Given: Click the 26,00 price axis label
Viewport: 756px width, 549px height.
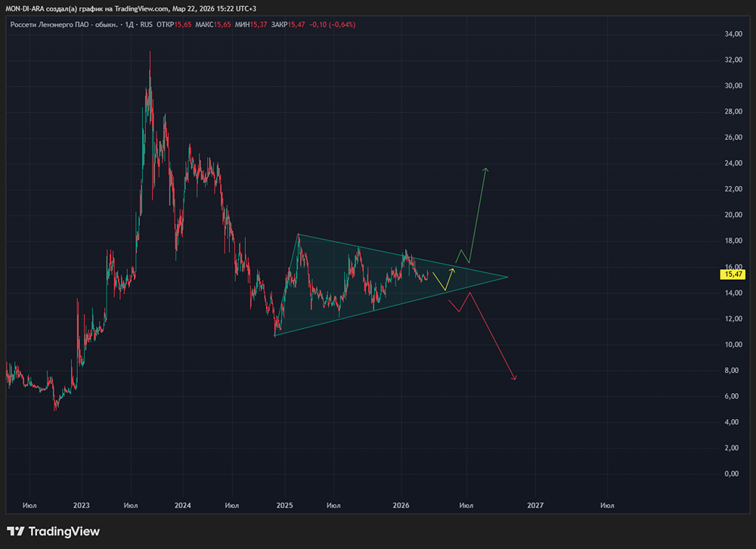Looking at the screenshot, I should 733,138.
